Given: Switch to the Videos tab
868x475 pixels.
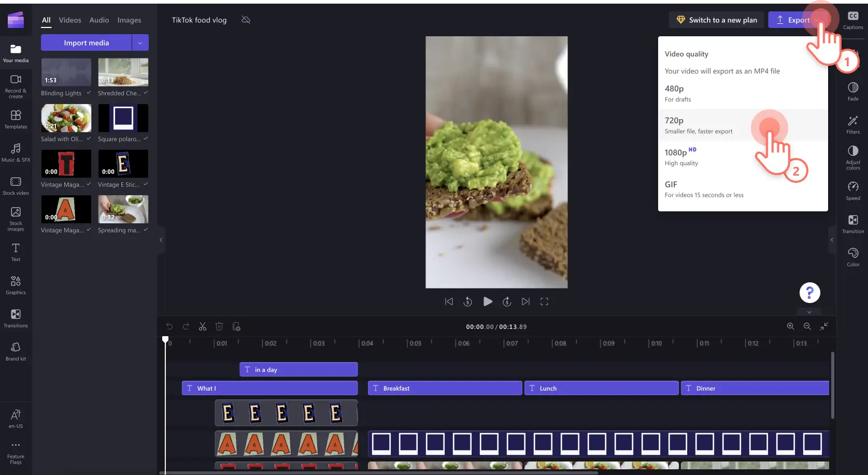Looking at the screenshot, I should click(x=70, y=20).
